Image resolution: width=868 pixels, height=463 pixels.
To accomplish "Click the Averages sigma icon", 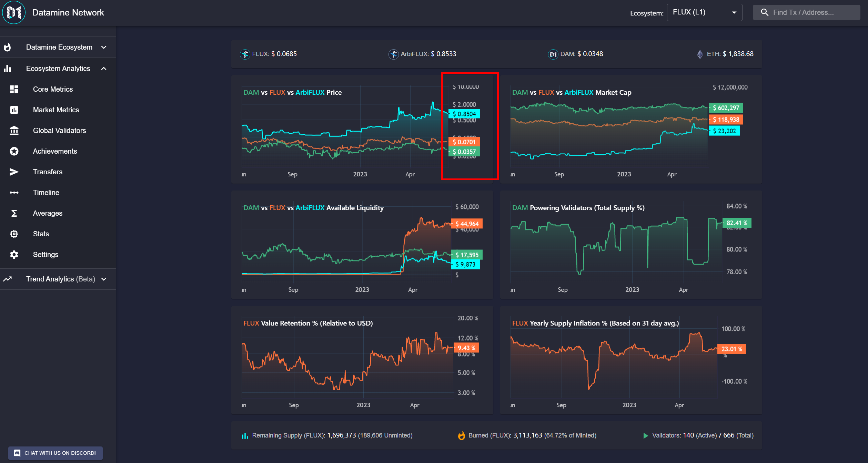I will (x=14, y=213).
